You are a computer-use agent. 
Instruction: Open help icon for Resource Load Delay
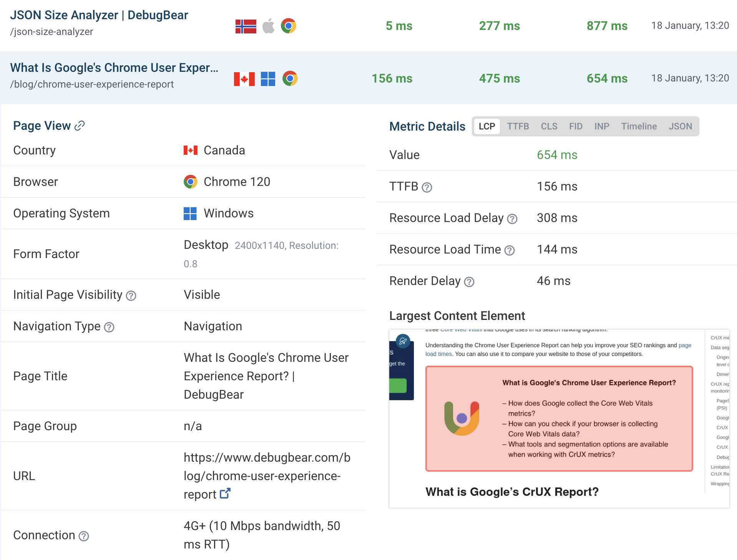click(x=512, y=219)
